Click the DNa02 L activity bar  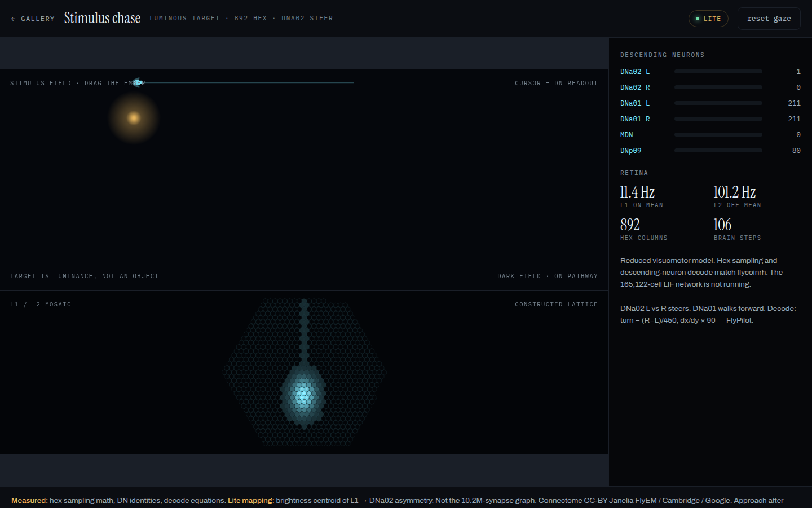point(718,72)
